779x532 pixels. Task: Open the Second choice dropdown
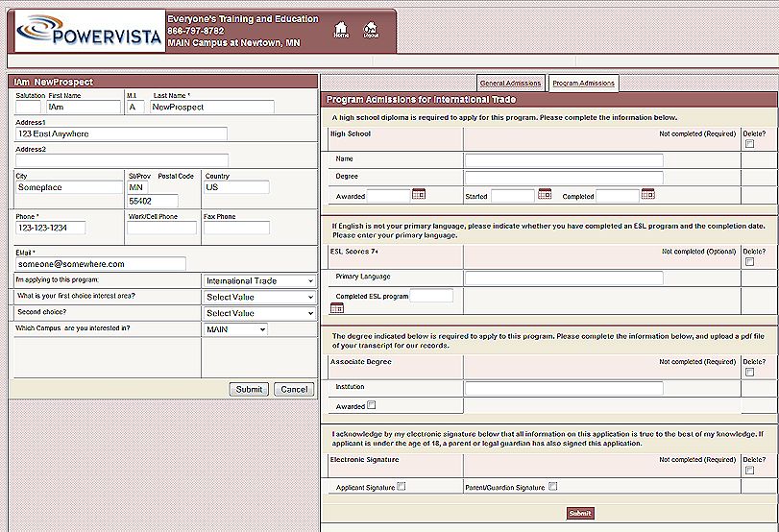(259, 313)
